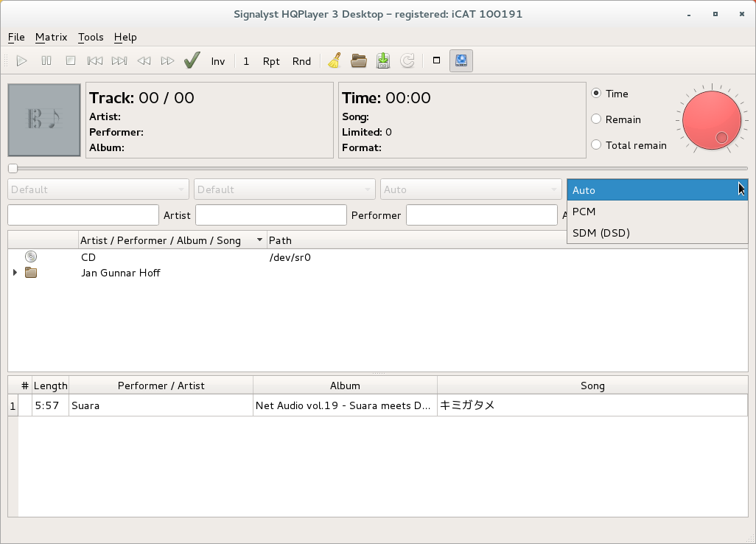Click the Jan Gunnar Hoff tree row label

click(x=121, y=273)
